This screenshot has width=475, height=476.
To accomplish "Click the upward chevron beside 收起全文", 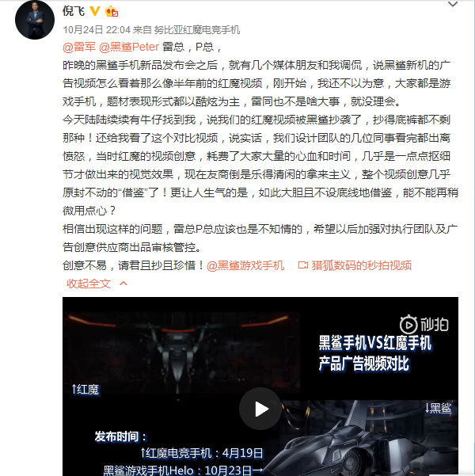I will [123, 284].
